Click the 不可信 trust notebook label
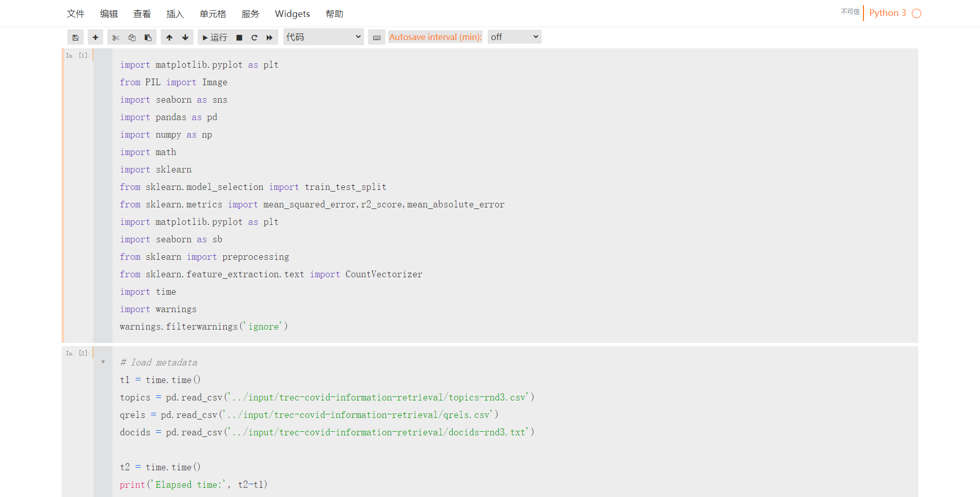This screenshot has width=980, height=497. (850, 12)
